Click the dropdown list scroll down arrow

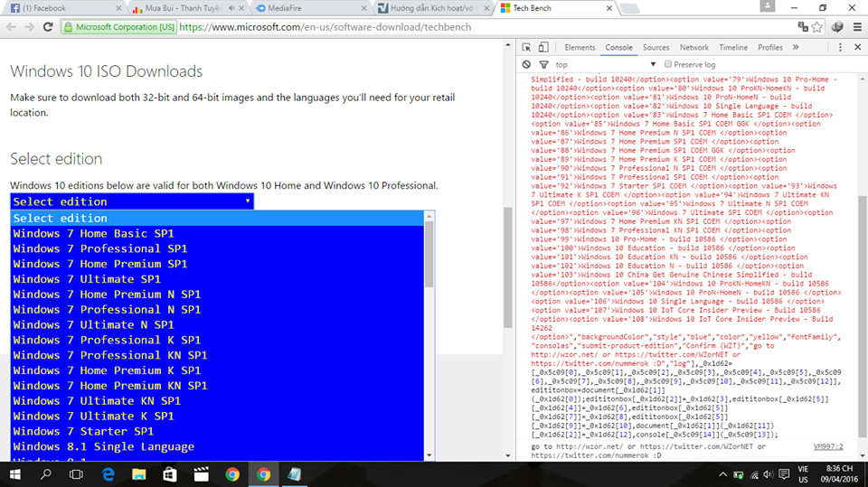[x=429, y=455]
